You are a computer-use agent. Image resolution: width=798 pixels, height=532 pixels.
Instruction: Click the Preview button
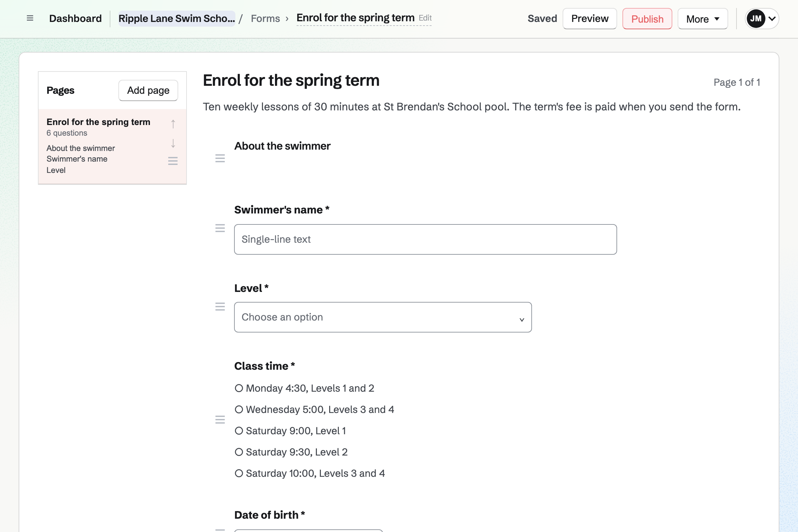coord(590,19)
